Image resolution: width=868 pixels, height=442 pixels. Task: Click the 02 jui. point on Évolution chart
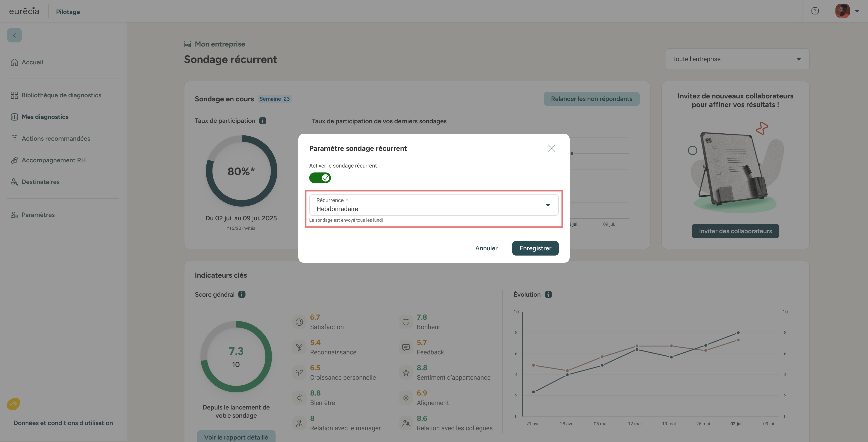coord(738,333)
